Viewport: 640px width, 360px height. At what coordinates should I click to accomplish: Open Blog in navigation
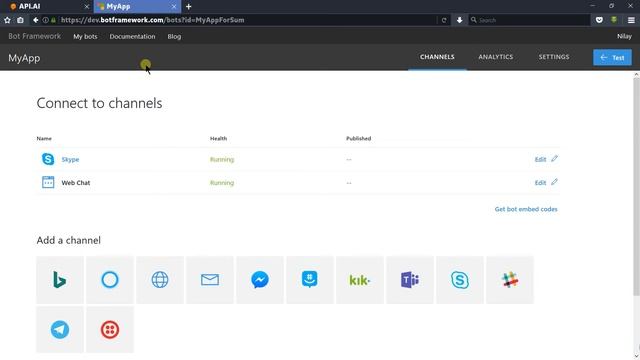pyautogui.click(x=174, y=36)
